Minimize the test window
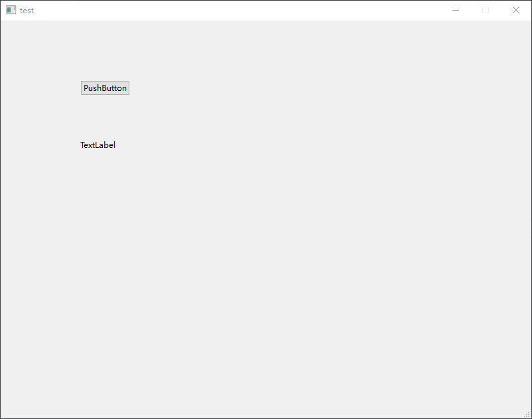Screen dimensions: 532x419 click(x=456, y=10)
